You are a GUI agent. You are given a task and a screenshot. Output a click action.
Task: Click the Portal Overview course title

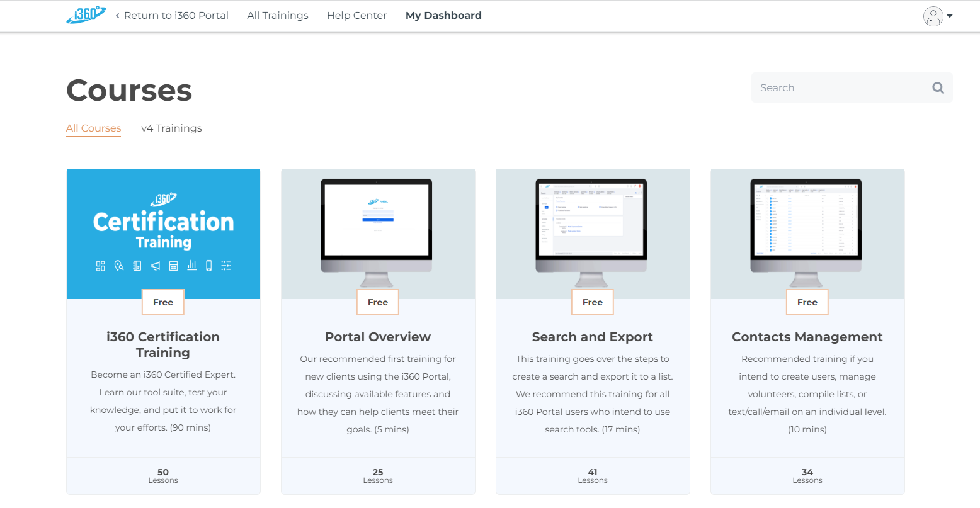coord(378,337)
